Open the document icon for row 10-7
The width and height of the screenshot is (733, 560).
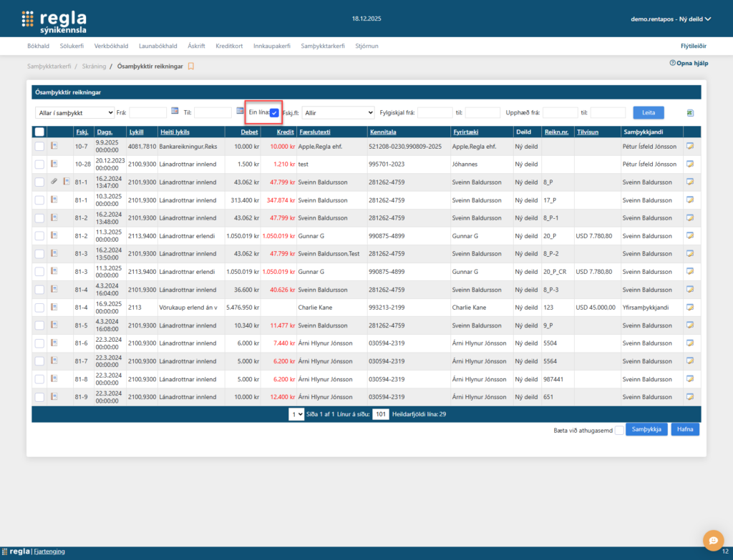coord(54,147)
